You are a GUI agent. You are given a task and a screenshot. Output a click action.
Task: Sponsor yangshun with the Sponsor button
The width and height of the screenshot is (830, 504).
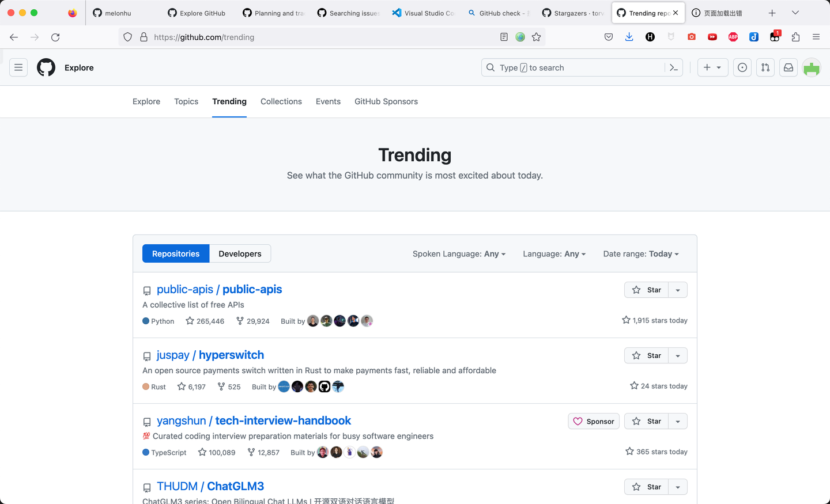point(594,421)
